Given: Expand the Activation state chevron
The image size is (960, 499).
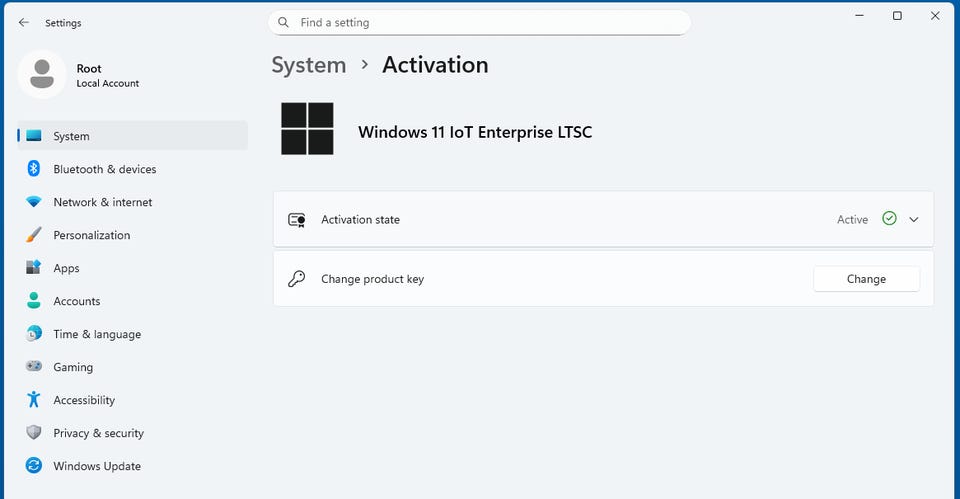Looking at the screenshot, I should pyautogui.click(x=913, y=220).
